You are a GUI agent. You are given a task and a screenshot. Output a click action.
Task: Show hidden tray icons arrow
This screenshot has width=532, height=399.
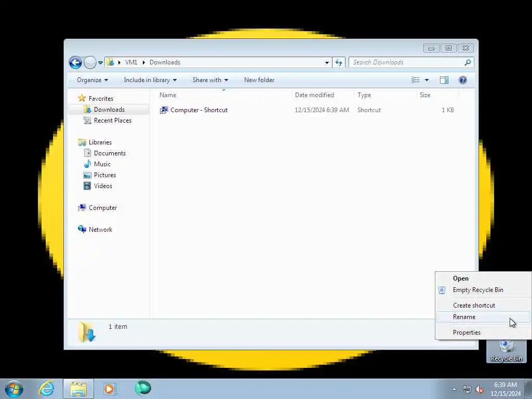[454, 389]
